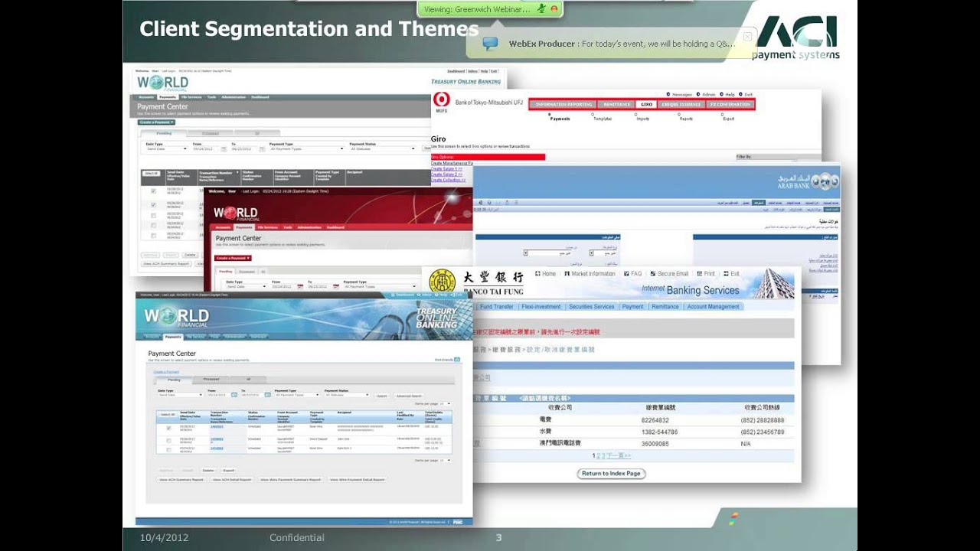980x551 pixels.
Task: Click the Home icon in Banco Tai Fung
Action: tap(537, 273)
